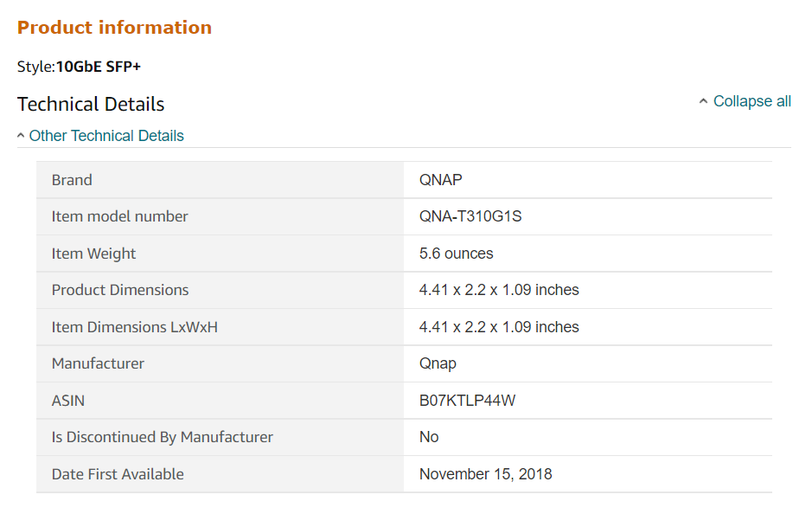Click the ASIN value B07KTLP44W
This screenshot has height=514, width=812.
coord(467,401)
